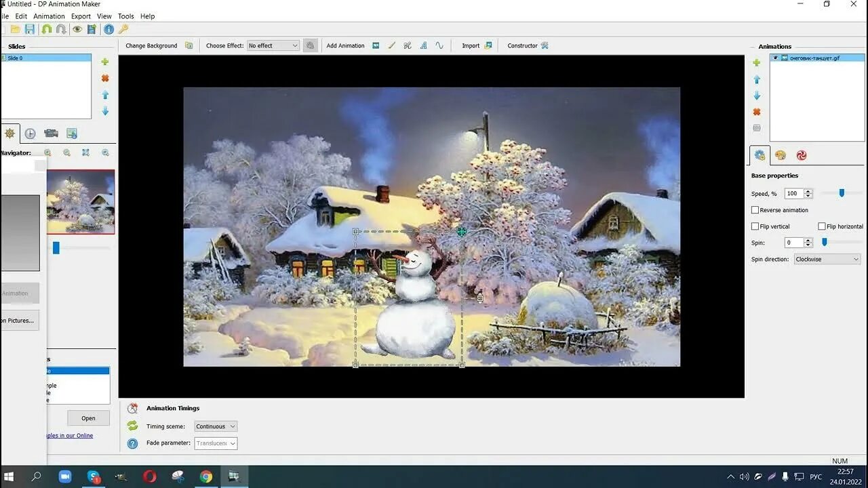Switch to the palette color properties tab
The image size is (868, 488).
[781, 155]
